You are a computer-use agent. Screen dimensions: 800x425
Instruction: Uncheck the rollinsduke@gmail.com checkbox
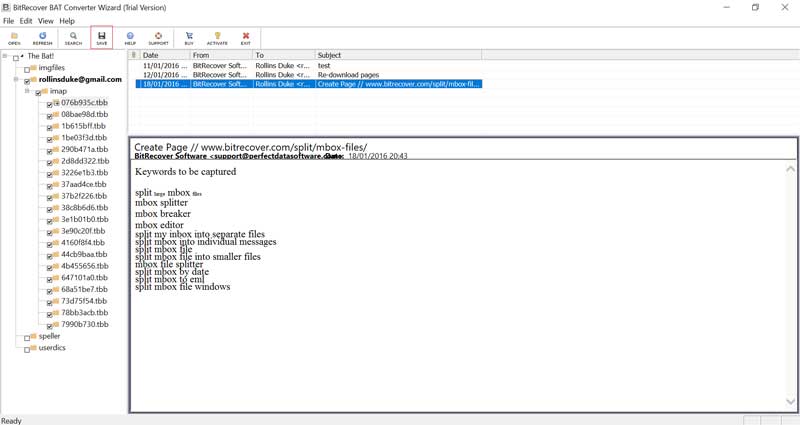coord(27,82)
